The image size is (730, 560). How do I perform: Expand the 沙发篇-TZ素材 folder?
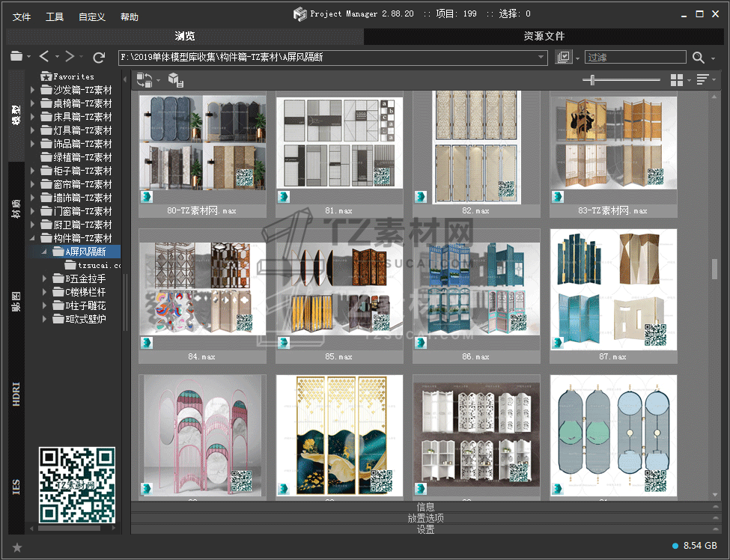pyautogui.click(x=33, y=90)
